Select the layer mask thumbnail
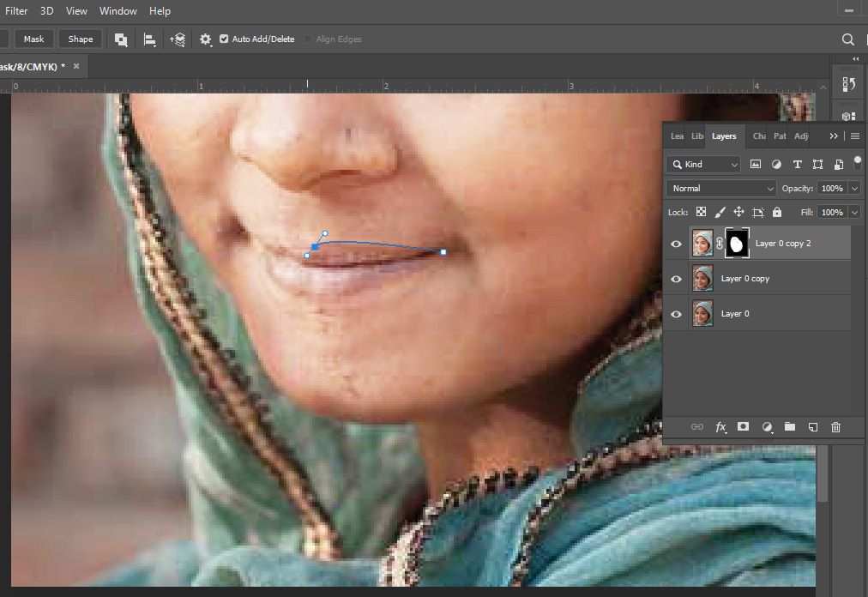The width and height of the screenshot is (868, 597). [x=737, y=244]
